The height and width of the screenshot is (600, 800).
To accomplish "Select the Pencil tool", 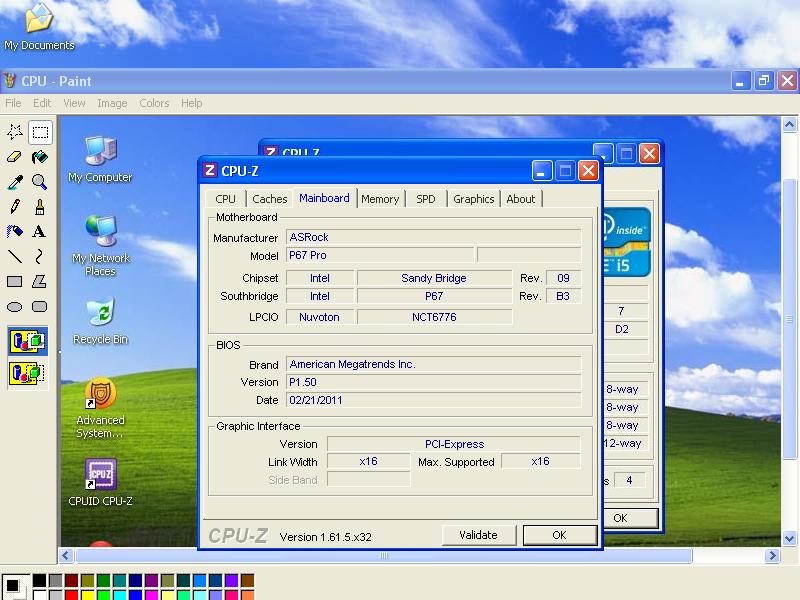I will click(15, 206).
